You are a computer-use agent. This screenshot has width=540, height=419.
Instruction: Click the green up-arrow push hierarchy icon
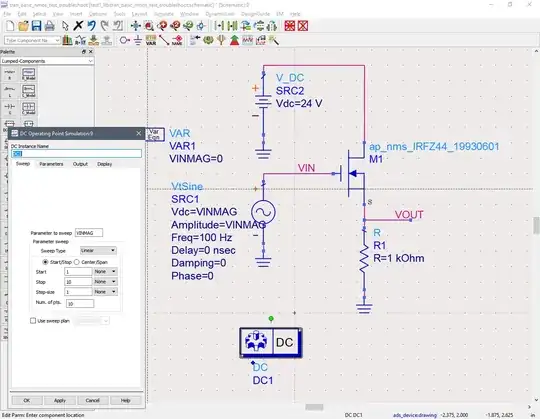click(x=235, y=41)
